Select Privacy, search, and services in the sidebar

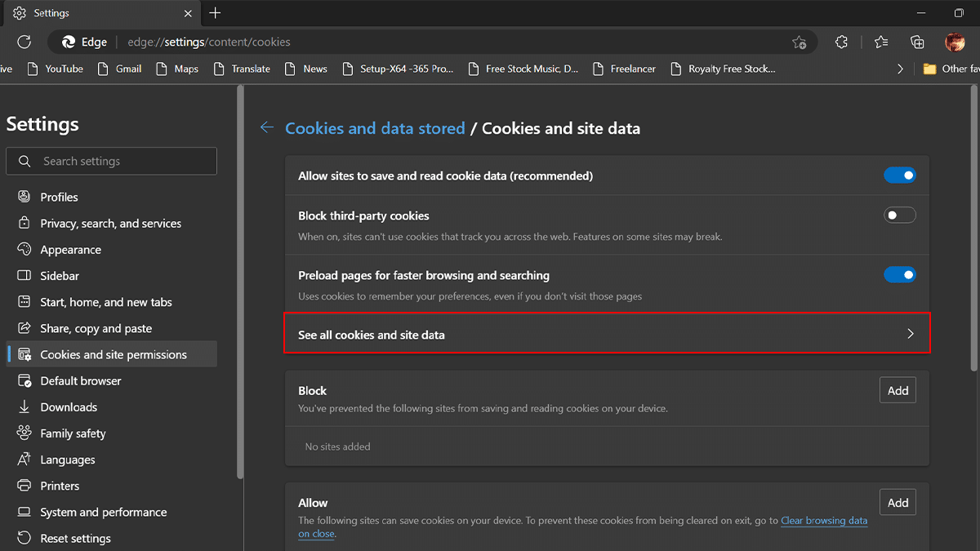111,223
